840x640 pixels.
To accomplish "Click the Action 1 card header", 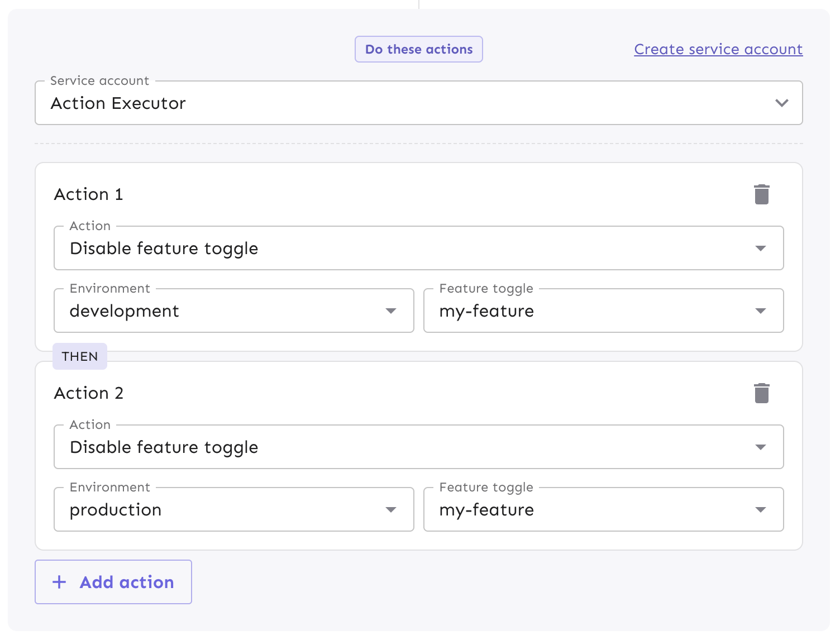I will 88,194.
